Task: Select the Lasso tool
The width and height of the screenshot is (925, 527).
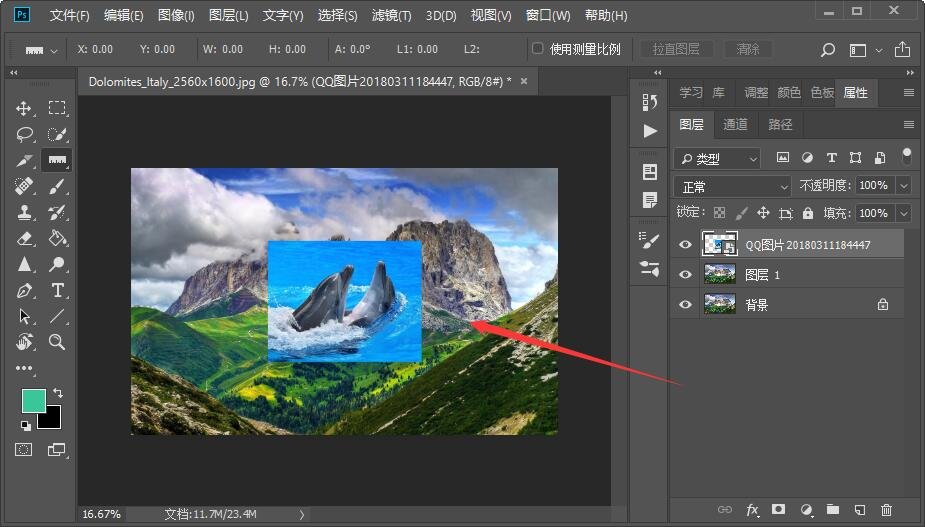Action: click(x=24, y=135)
